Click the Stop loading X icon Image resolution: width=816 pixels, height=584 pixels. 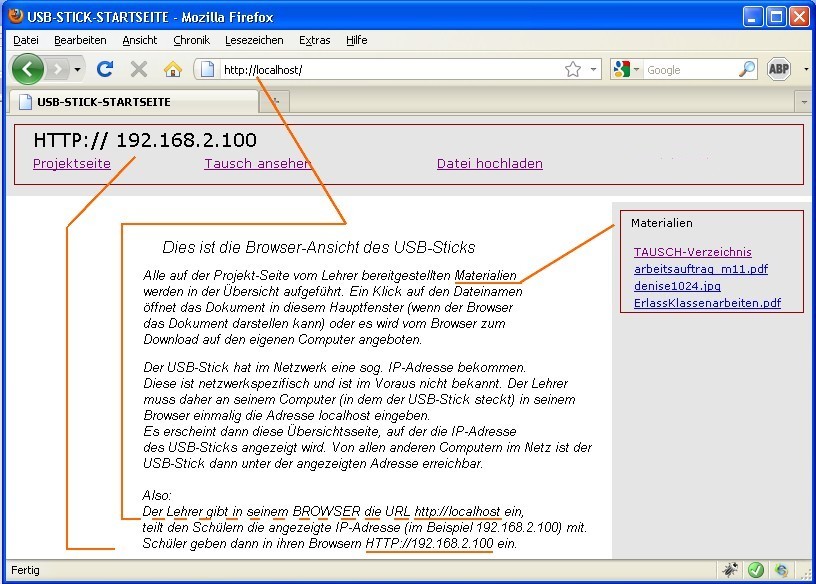(139, 69)
